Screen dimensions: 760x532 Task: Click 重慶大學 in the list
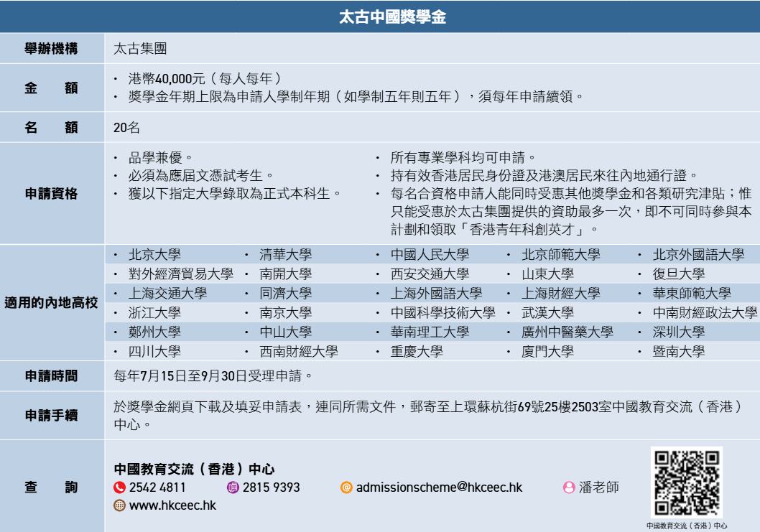pyautogui.click(x=417, y=352)
